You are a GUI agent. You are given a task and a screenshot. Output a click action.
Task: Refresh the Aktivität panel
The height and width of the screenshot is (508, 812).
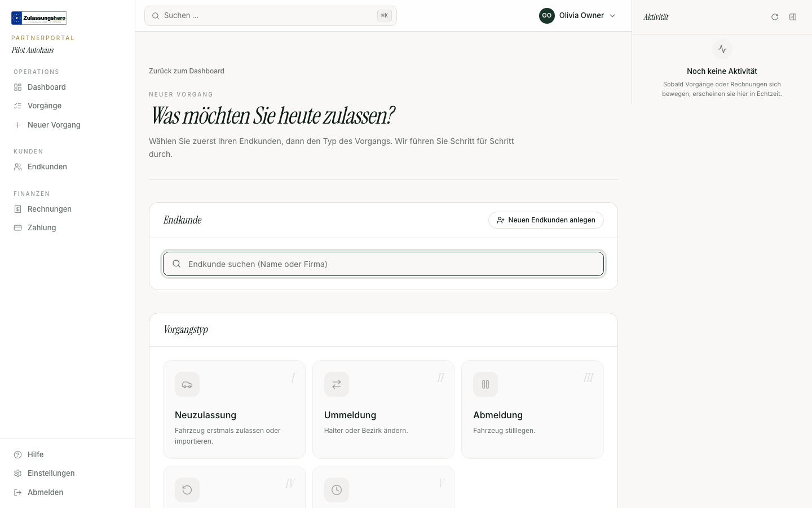click(775, 17)
